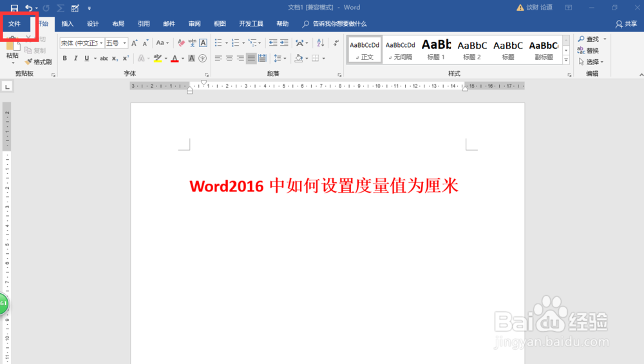644x364 pixels.
Task: Click the Undo arrow icon
Action: (x=29, y=8)
